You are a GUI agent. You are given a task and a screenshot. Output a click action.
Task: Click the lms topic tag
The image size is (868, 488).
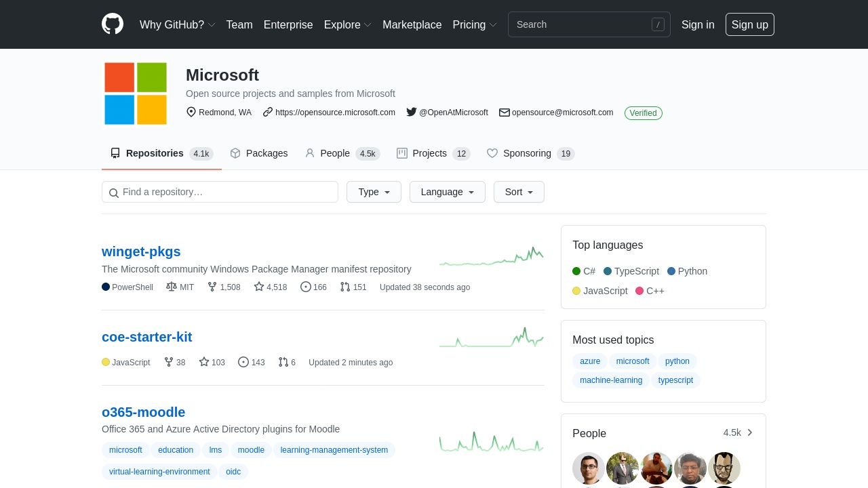[x=216, y=450]
